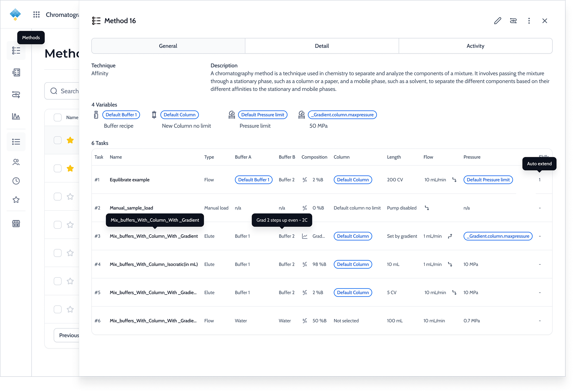The image size is (573, 392).
Task: Click the bulleted list sidebar icon
Action: click(16, 142)
